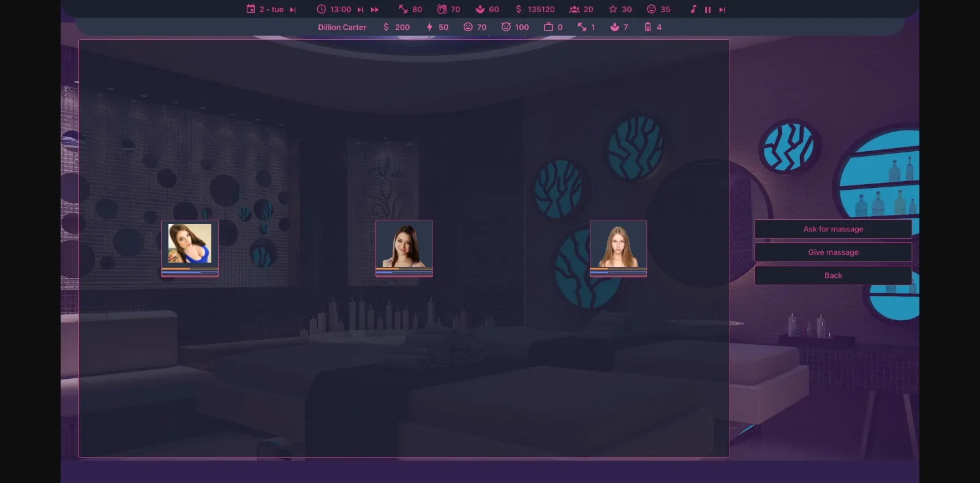This screenshot has width=980, height=483.
Task: Click the briefcase icon showing 0
Action: pyautogui.click(x=548, y=27)
